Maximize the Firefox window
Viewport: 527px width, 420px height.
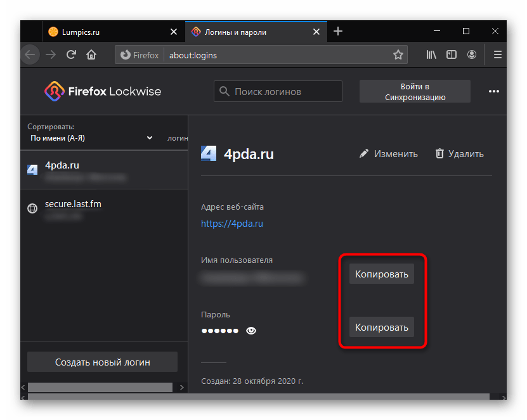[466, 31]
